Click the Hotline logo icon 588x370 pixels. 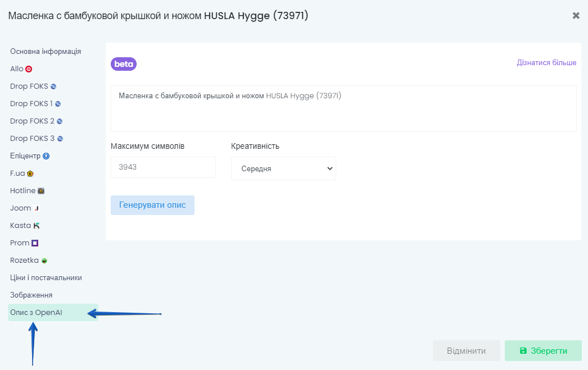coord(41,191)
